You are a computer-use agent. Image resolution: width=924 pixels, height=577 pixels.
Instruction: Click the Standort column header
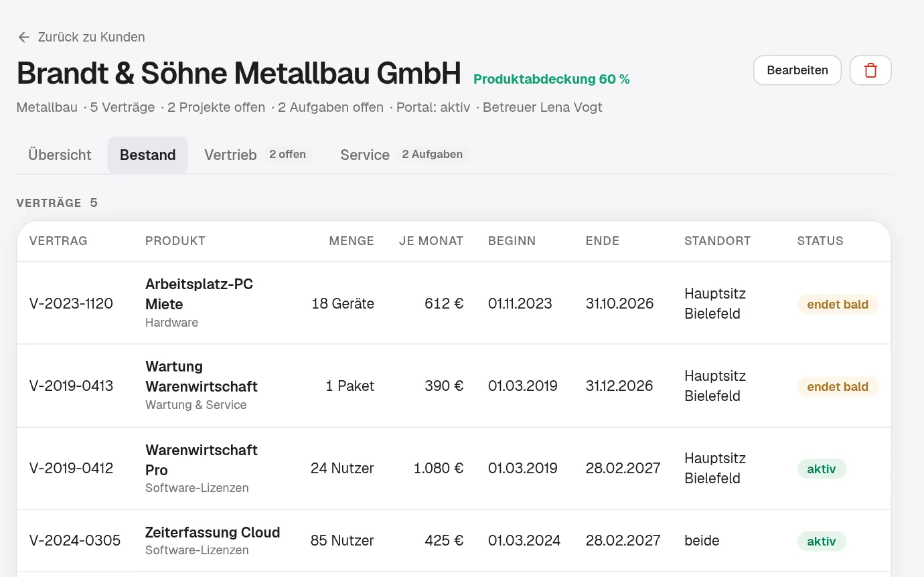click(x=718, y=241)
